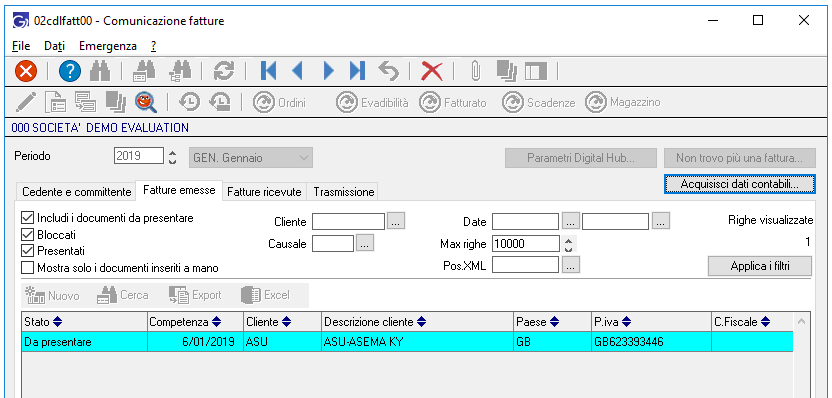Click the Fatturato toolbar button

pos(453,102)
